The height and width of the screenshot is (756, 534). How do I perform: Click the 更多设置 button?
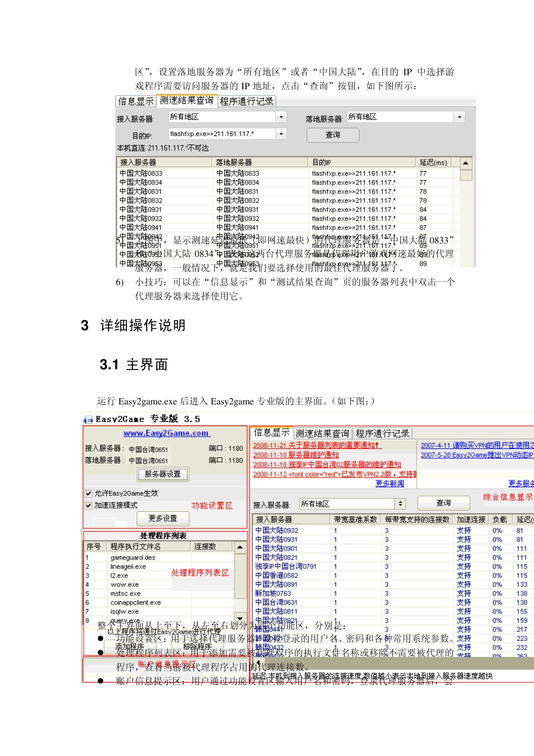(x=163, y=518)
